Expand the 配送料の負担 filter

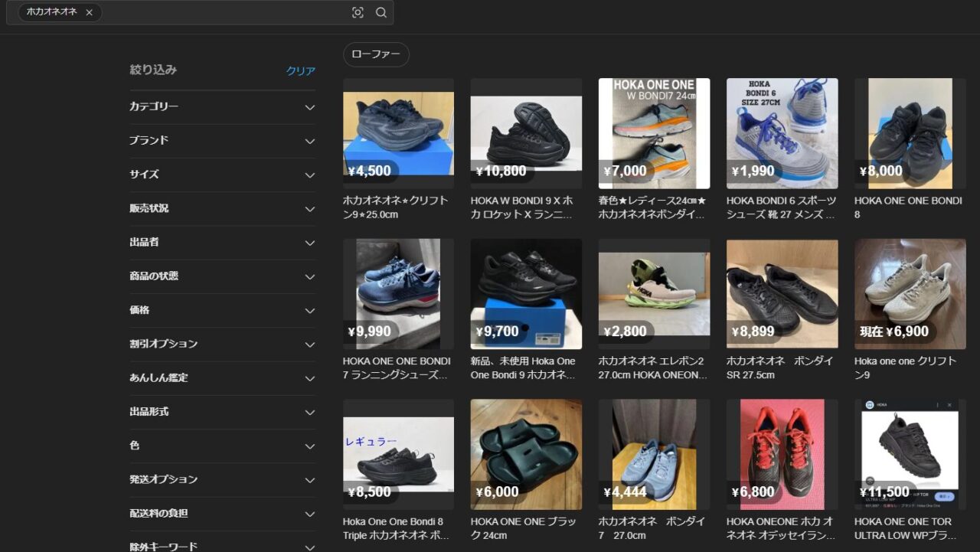click(x=222, y=514)
